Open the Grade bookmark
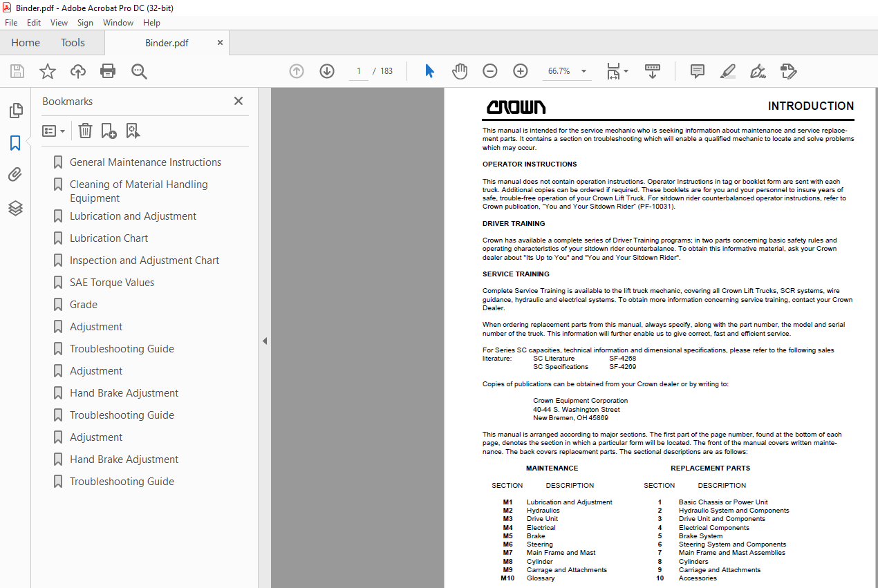 point(84,305)
